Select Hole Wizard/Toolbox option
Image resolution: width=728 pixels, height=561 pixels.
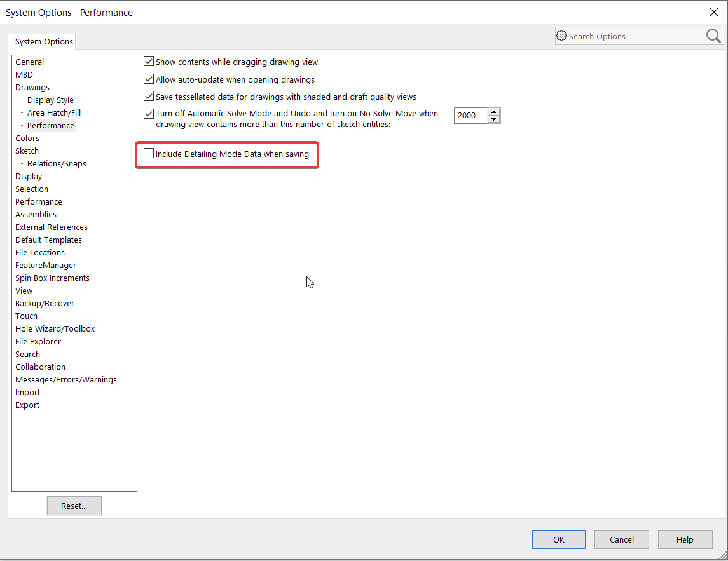(x=55, y=328)
